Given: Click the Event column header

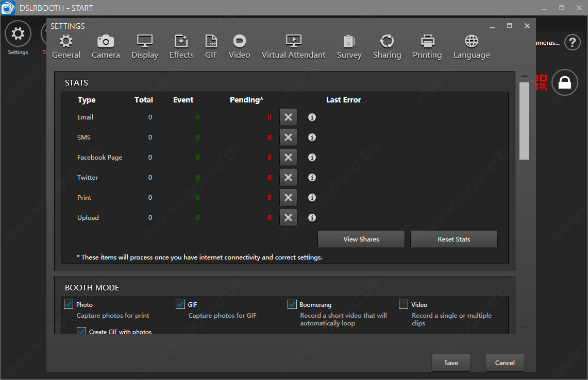Looking at the screenshot, I should 183,100.
